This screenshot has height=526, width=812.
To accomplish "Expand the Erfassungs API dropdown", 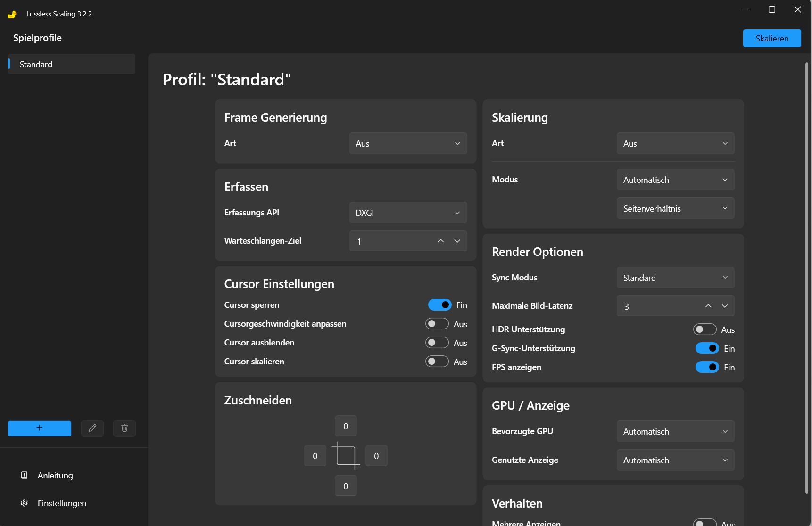I will click(x=408, y=213).
